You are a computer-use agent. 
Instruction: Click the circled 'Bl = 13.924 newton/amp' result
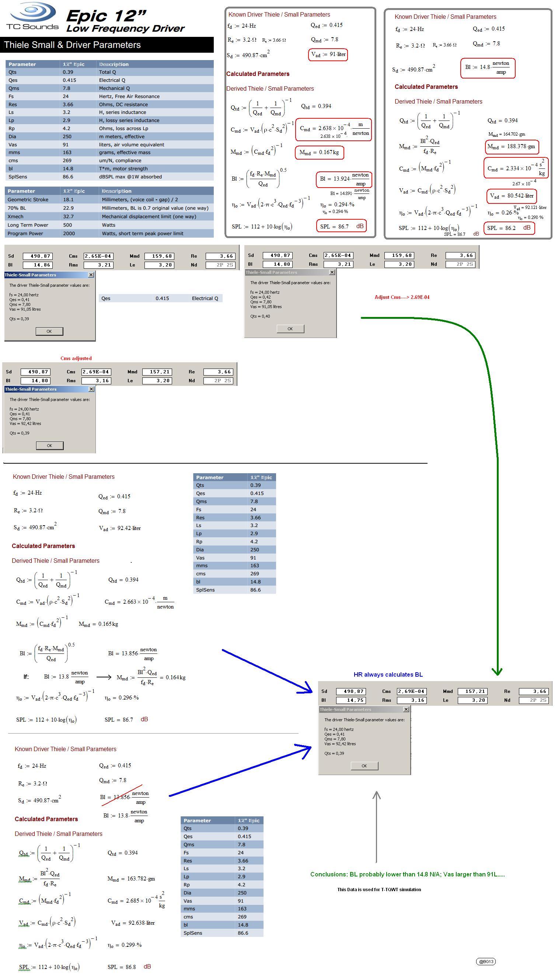coord(344,179)
